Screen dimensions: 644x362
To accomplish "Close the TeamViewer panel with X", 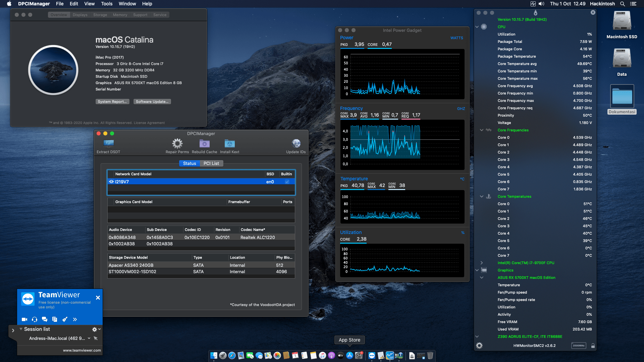I will tap(98, 298).
